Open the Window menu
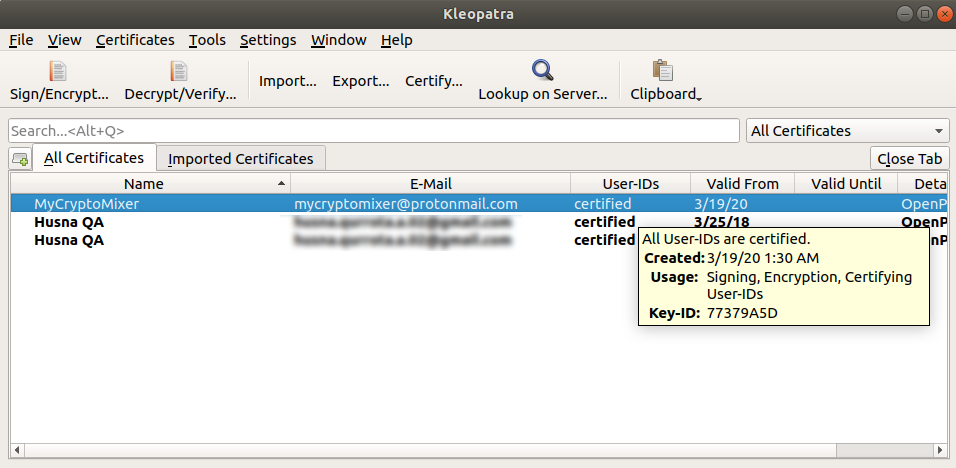Image resolution: width=956 pixels, height=468 pixels. (339, 40)
